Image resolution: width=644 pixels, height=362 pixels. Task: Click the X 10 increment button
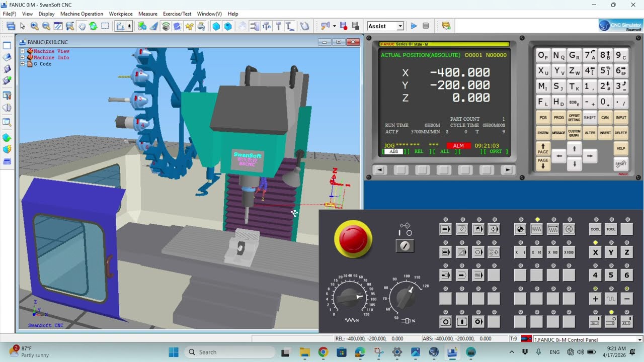tap(537, 252)
